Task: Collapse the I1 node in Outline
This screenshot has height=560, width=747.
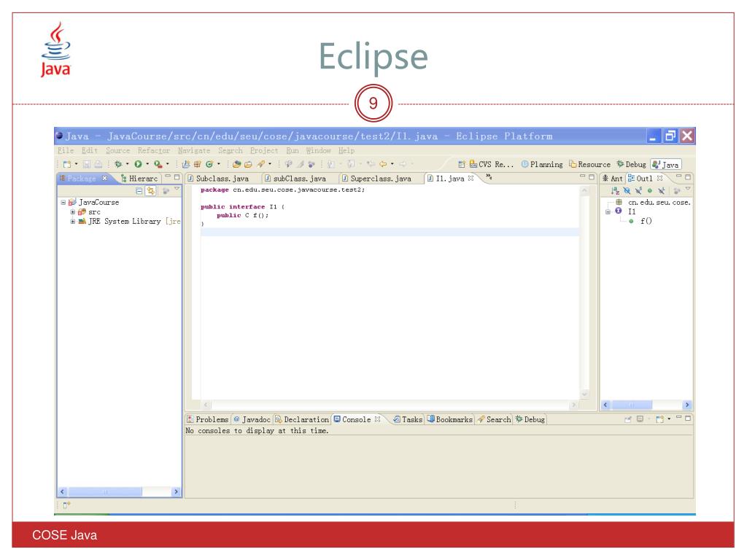Action: [x=608, y=211]
